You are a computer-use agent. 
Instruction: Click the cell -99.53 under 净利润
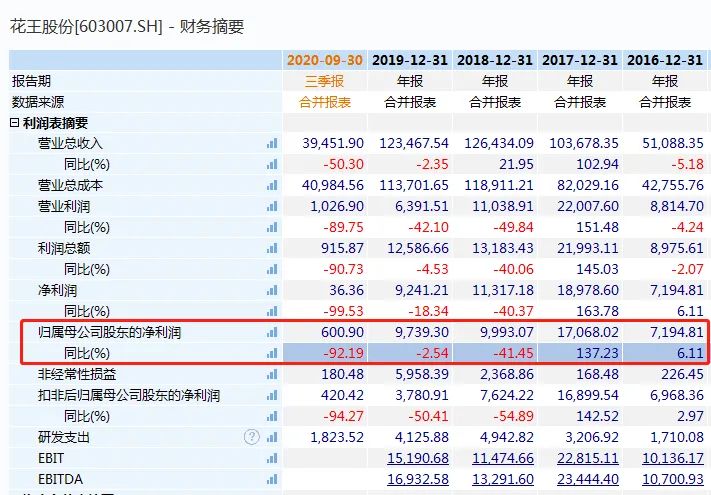tap(343, 311)
